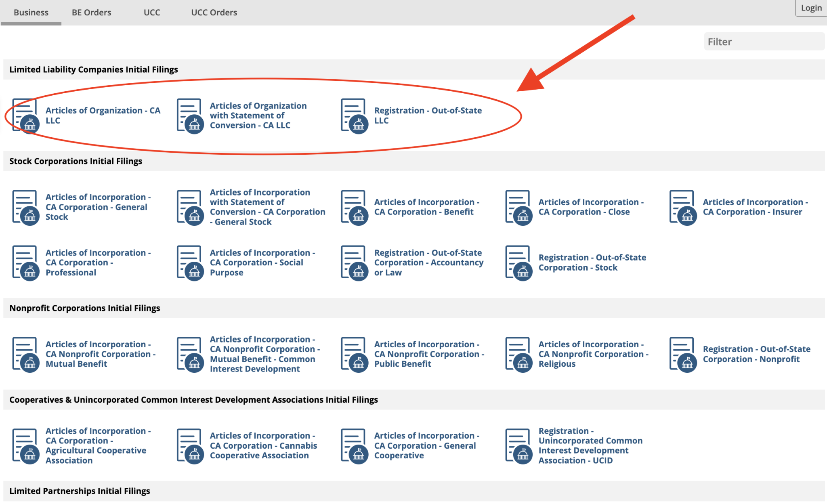
Task: Open Registration - Out-of-State Corporation - Stock link
Action: click(592, 262)
